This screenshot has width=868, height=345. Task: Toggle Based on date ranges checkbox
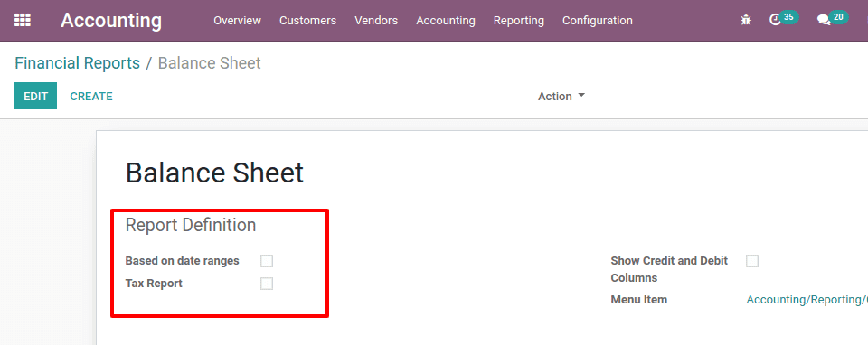(x=267, y=261)
